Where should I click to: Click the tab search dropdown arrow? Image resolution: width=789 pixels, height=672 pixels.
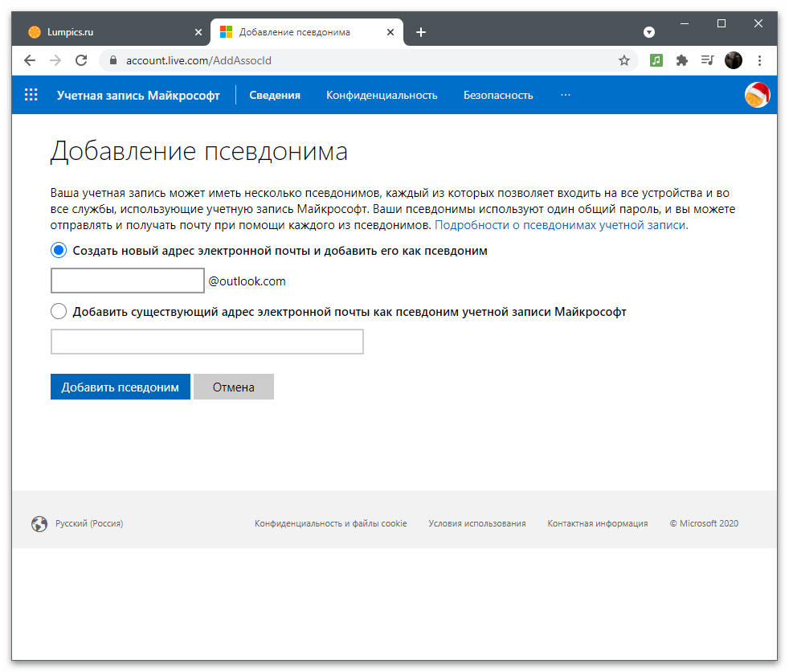coord(649,32)
